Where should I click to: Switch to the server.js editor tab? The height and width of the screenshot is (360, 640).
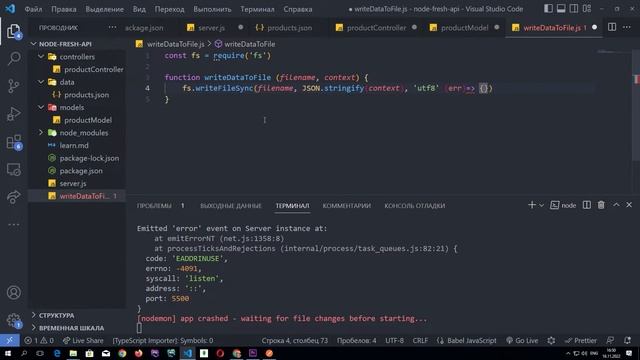(x=211, y=28)
